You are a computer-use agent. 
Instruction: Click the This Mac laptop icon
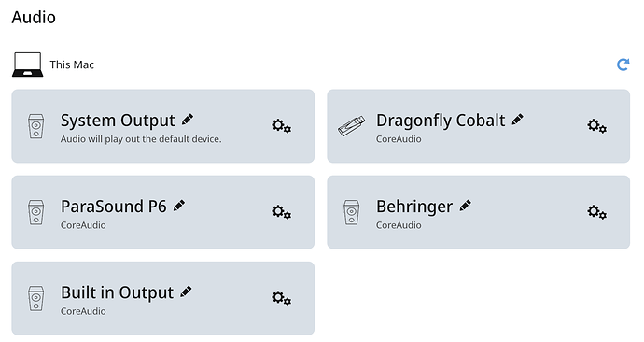pos(27,64)
